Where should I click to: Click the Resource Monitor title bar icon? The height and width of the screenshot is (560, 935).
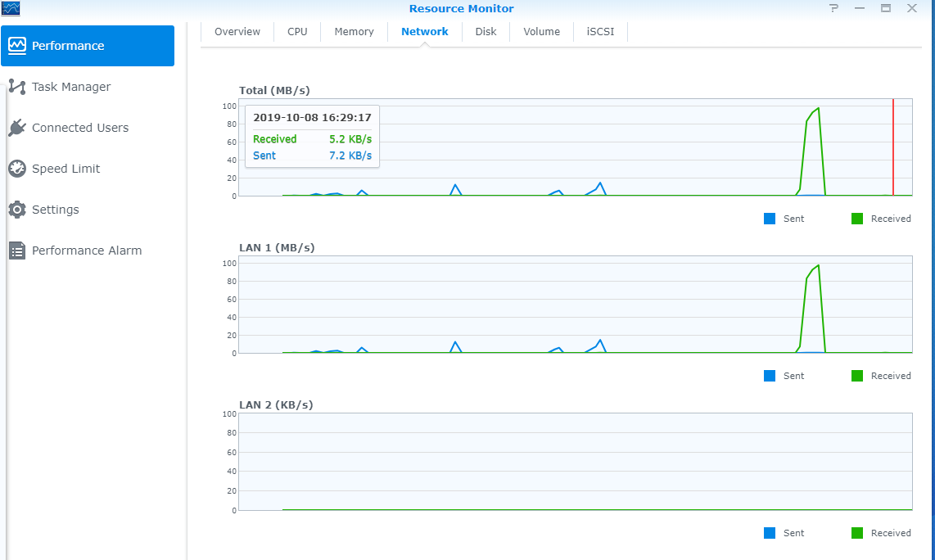11,8
